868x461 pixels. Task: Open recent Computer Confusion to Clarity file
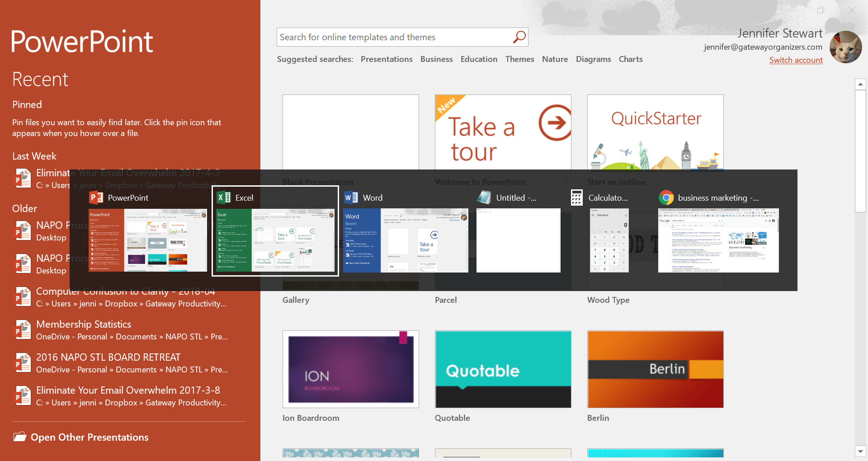[x=129, y=297]
